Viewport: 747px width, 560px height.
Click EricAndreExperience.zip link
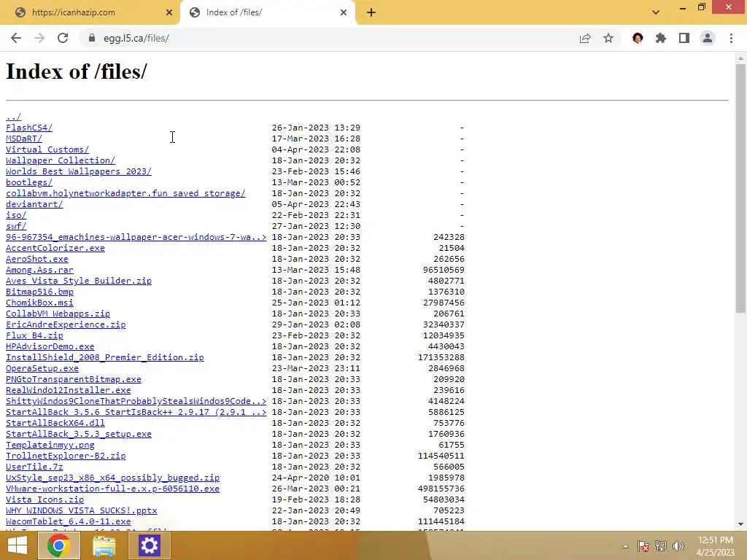click(x=66, y=324)
